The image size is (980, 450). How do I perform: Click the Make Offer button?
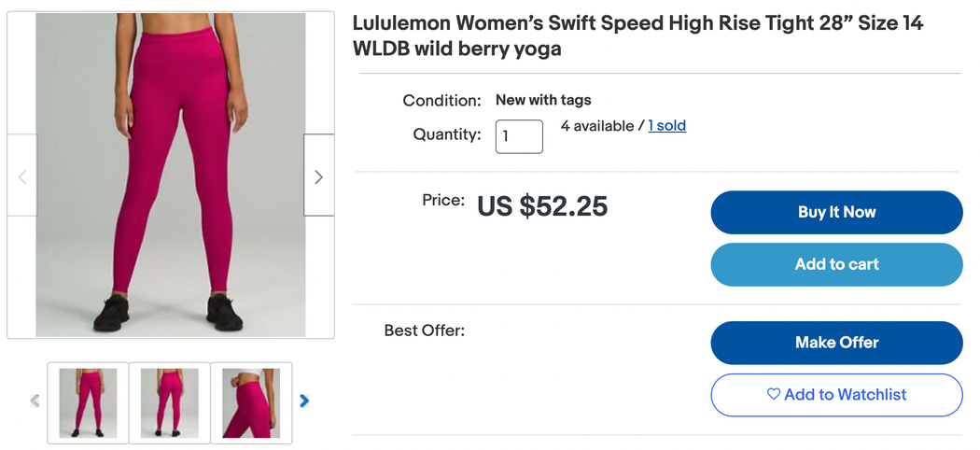pyautogui.click(x=836, y=343)
